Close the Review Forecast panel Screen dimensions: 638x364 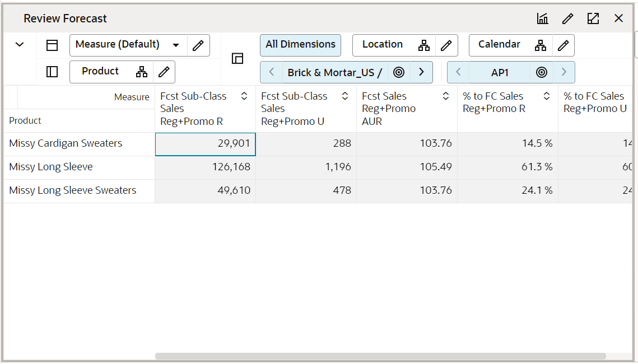pos(618,18)
